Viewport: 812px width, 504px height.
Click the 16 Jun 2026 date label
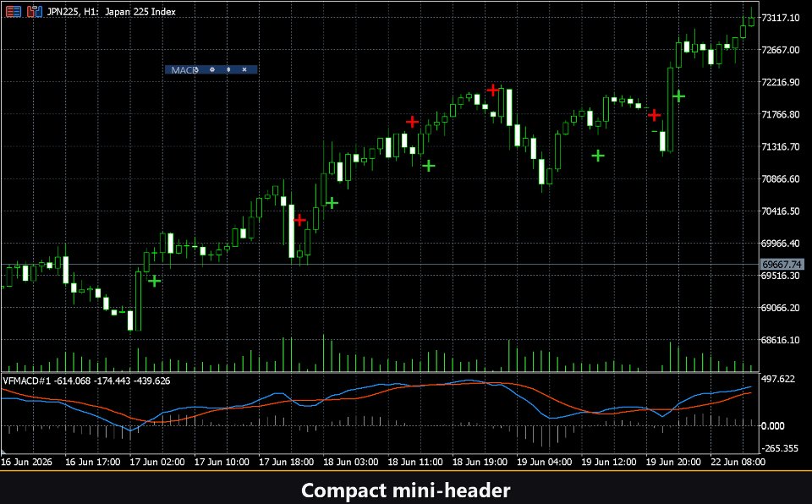tap(26, 462)
